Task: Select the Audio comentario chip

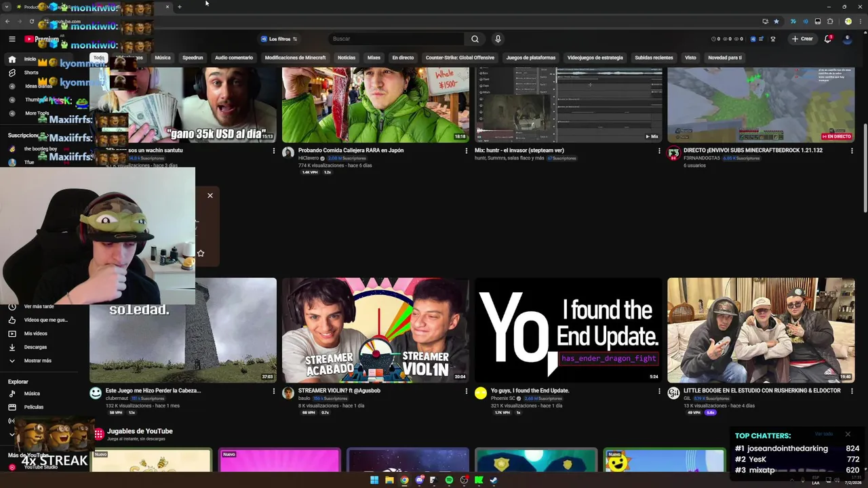Action: click(x=234, y=58)
